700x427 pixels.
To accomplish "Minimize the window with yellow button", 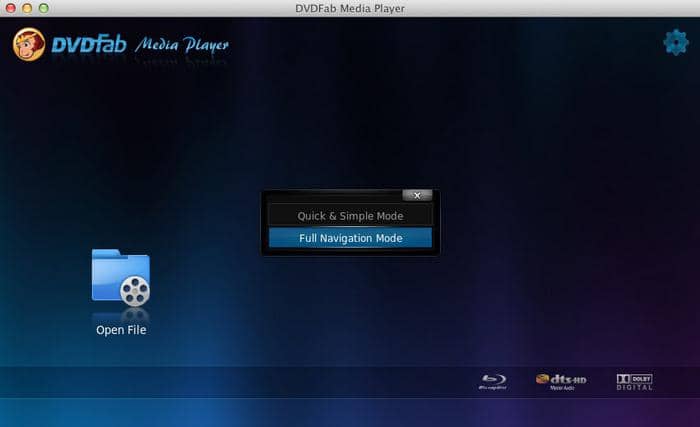I will [27, 8].
